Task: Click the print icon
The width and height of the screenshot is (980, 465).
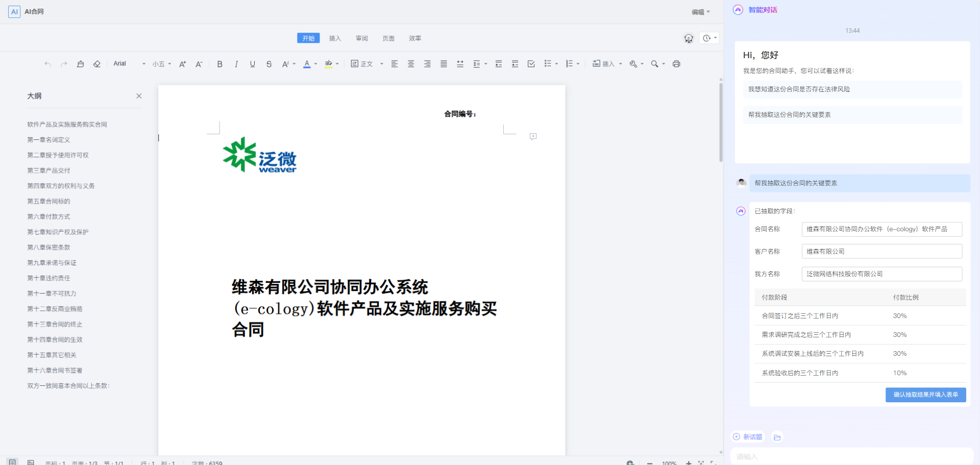Action: click(x=676, y=64)
